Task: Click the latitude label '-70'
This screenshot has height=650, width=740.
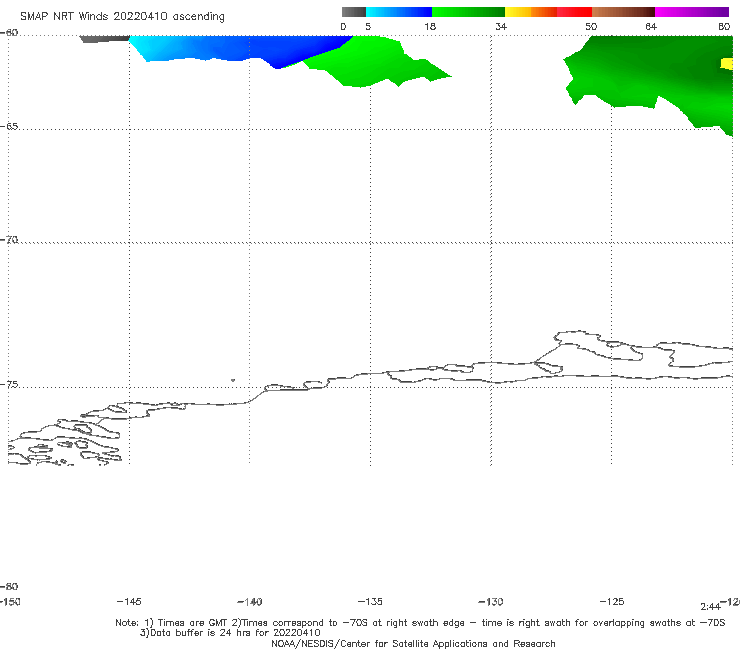Action: click(9, 240)
